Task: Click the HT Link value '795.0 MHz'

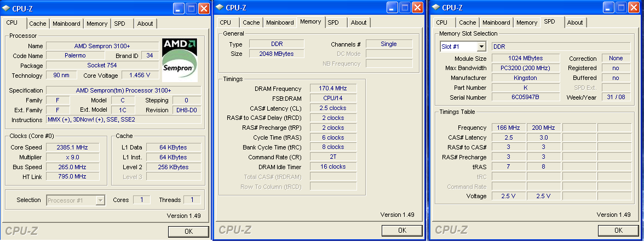Action: pos(72,176)
